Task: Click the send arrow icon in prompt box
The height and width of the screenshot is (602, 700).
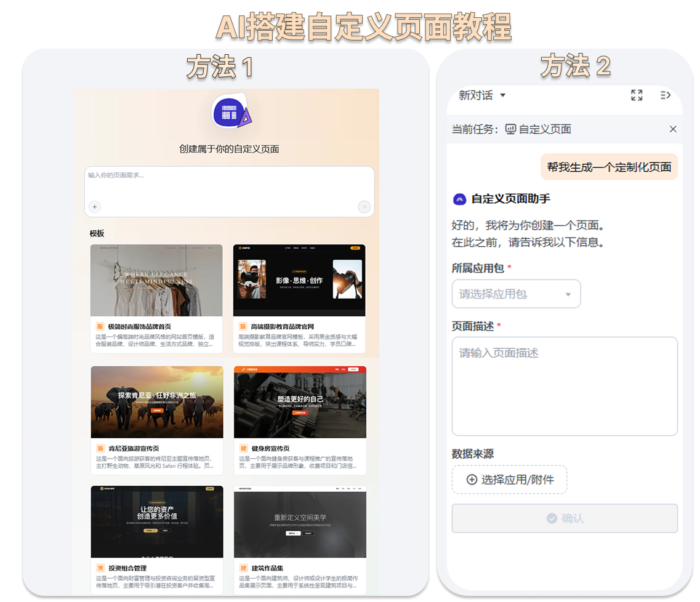Action: pos(364,207)
